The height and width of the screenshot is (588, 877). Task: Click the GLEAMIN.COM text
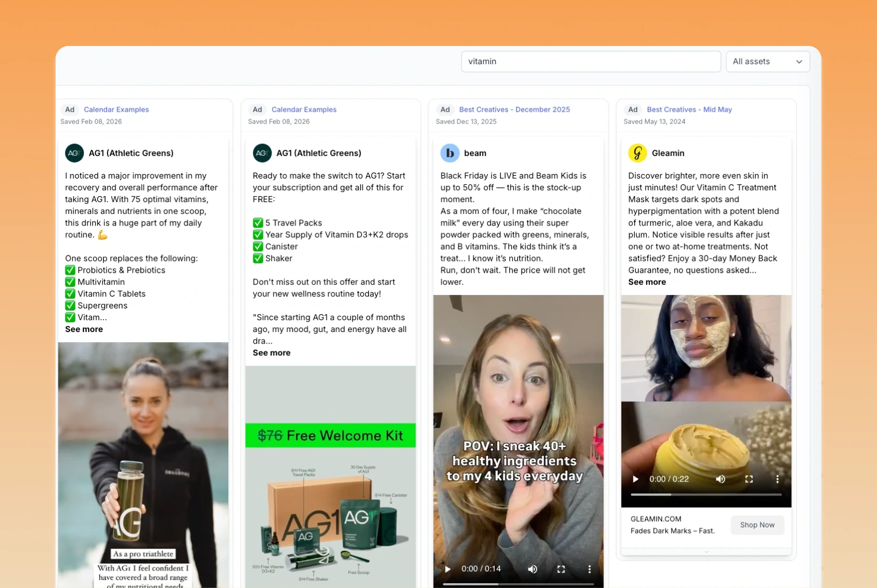tap(656, 519)
